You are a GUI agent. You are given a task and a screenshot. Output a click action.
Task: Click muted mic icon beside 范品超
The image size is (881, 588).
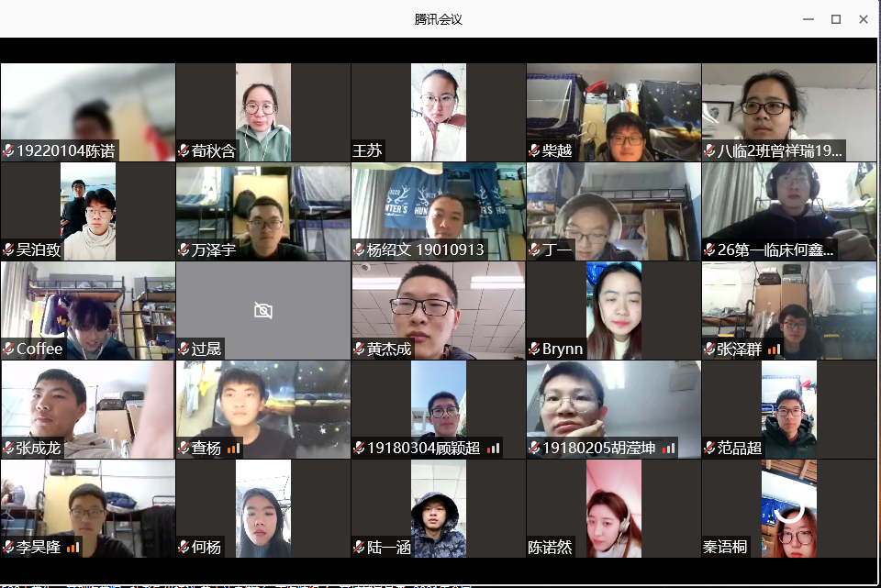click(x=709, y=448)
